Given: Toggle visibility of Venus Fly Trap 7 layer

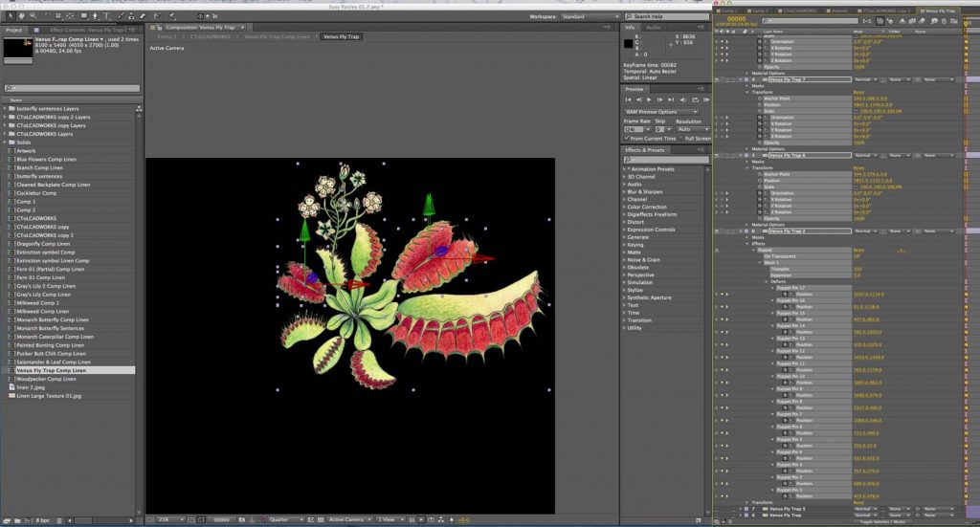Looking at the screenshot, I should coord(717,79).
